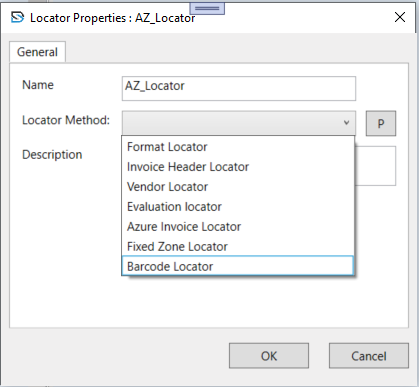The height and width of the screenshot is (387, 419).
Task: Click the Locator Properties title bar icon
Action: point(17,17)
